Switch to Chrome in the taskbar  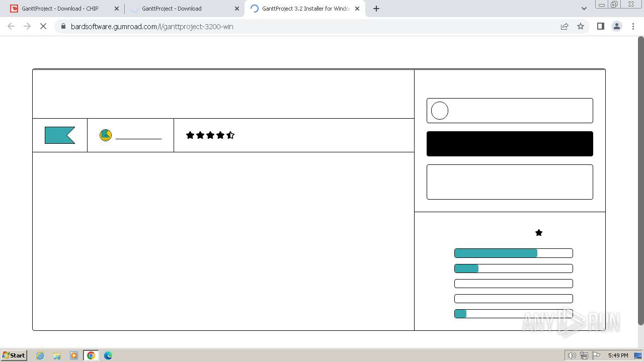[x=91, y=355]
